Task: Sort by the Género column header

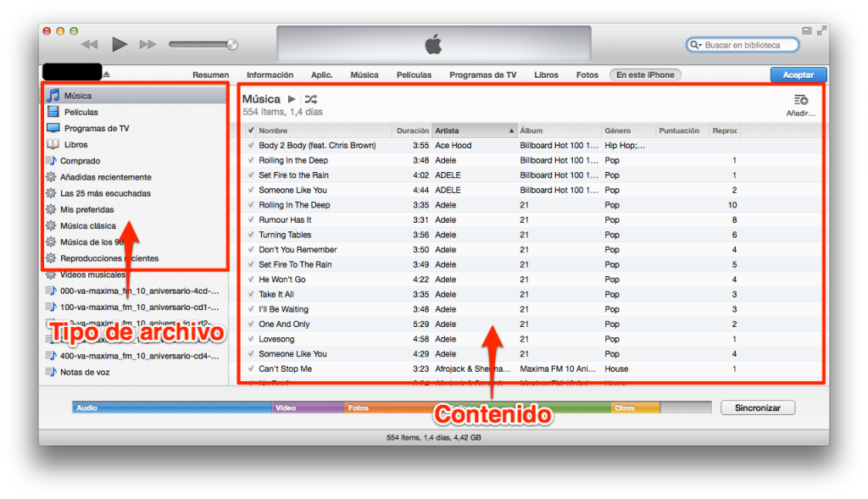Action: (x=628, y=130)
